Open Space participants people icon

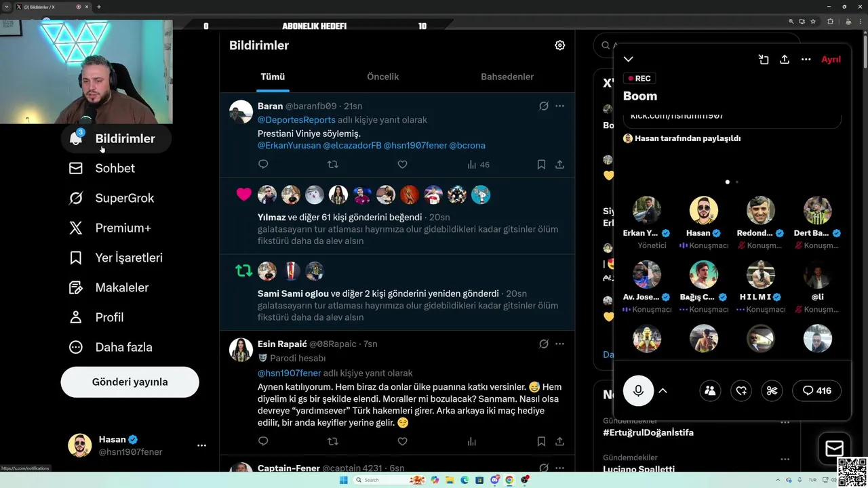tap(710, 390)
